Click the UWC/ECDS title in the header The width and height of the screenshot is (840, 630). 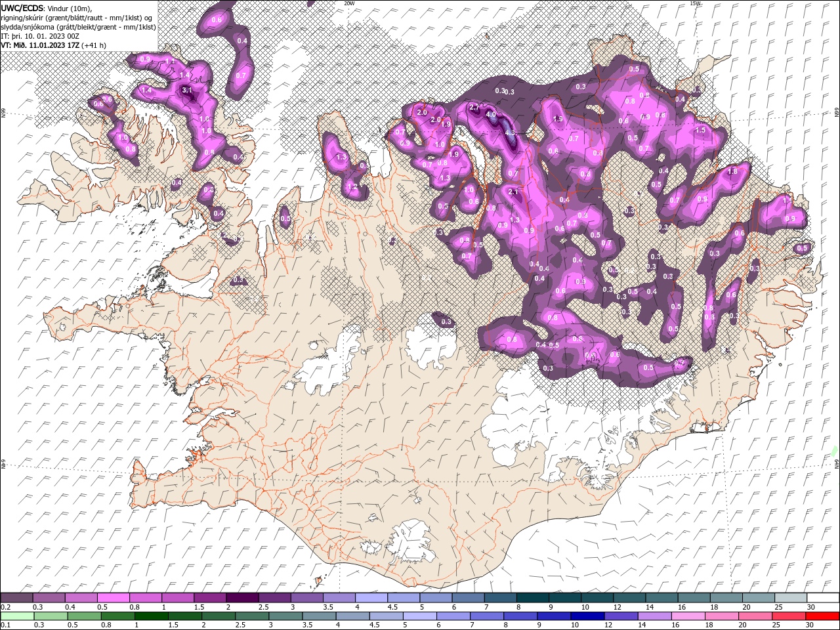pos(23,8)
